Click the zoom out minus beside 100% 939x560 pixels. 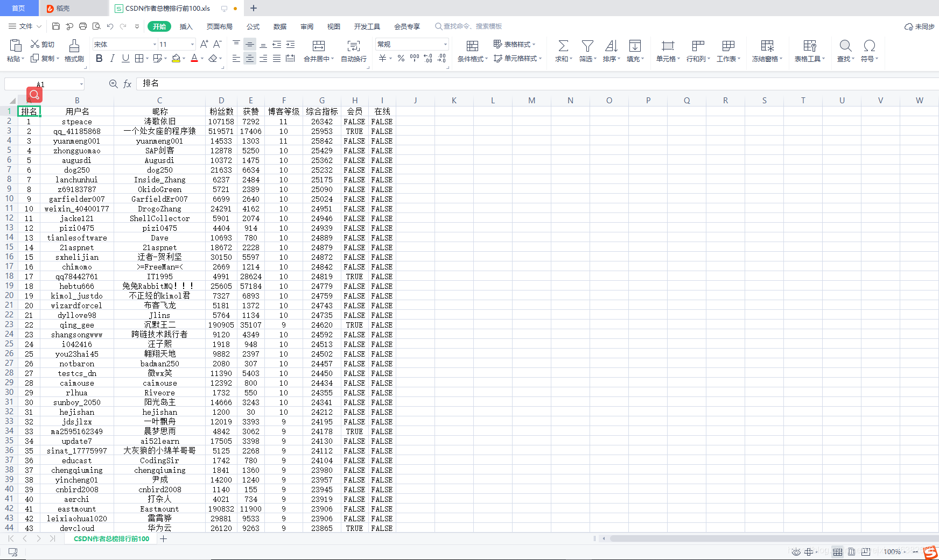pyautogui.click(x=915, y=551)
